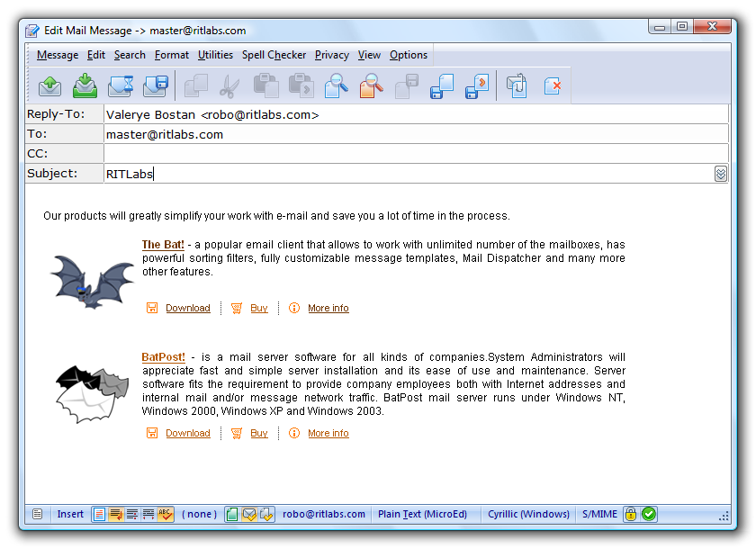Click More info link under BatPost!

tap(328, 433)
